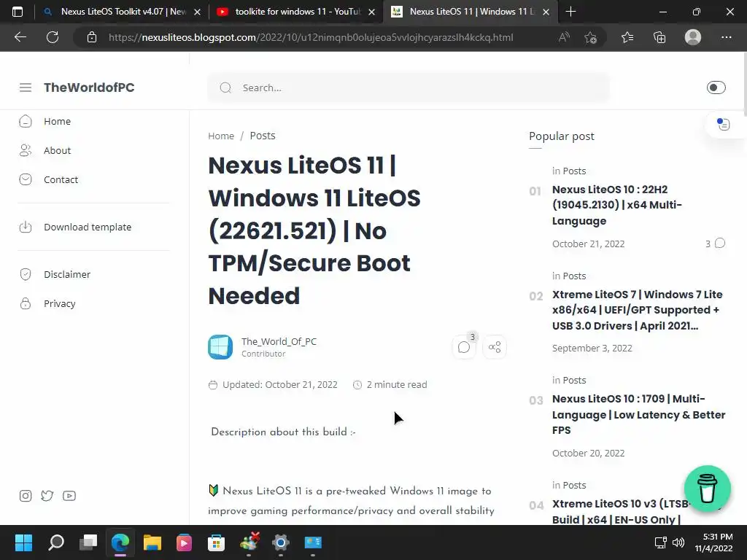Close the Nexus LiteOS Toolkit v4.07 tab
The width and height of the screenshot is (747, 560).
click(x=197, y=12)
